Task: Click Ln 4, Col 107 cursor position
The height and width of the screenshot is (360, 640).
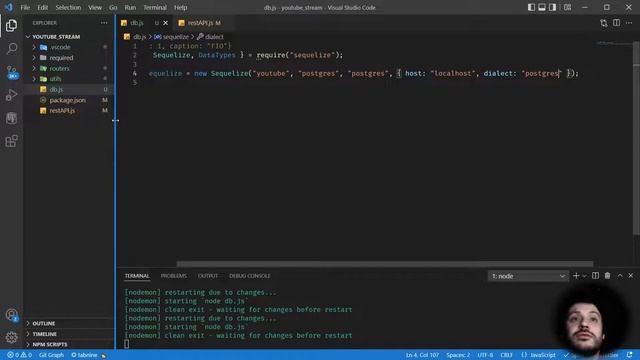Action: coord(422,355)
